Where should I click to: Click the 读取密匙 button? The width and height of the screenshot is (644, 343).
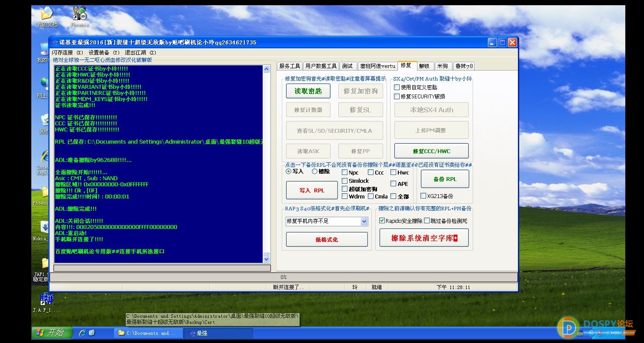pos(308,91)
